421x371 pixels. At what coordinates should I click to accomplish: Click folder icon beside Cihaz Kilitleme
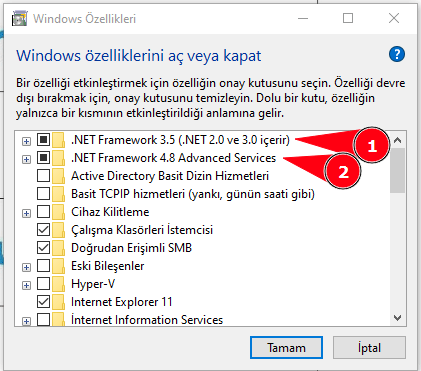tap(58, 212)
